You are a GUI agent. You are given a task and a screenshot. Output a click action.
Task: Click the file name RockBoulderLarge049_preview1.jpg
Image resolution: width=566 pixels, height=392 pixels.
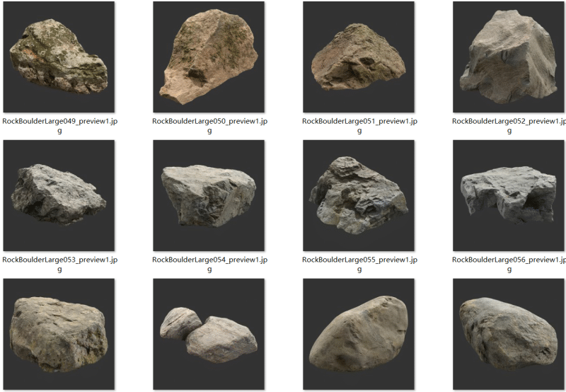(60, 126)
